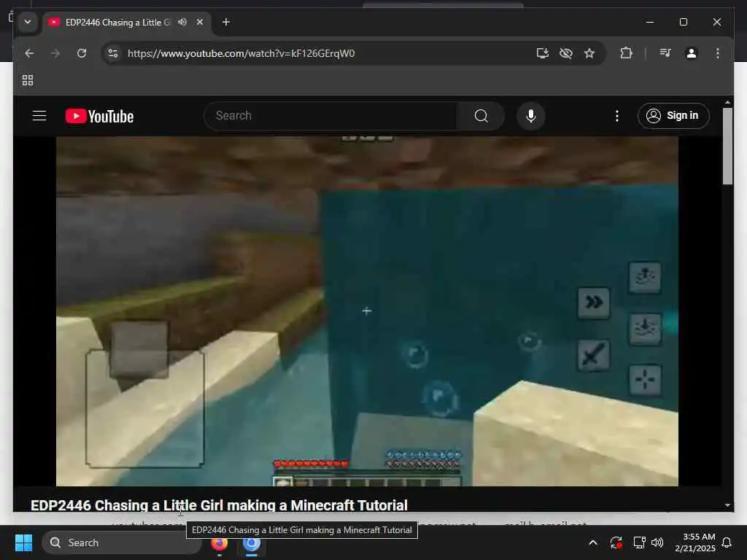Screen dimensions: 747x560
Task: Click the forward navigation arrow
Action: 55,53
